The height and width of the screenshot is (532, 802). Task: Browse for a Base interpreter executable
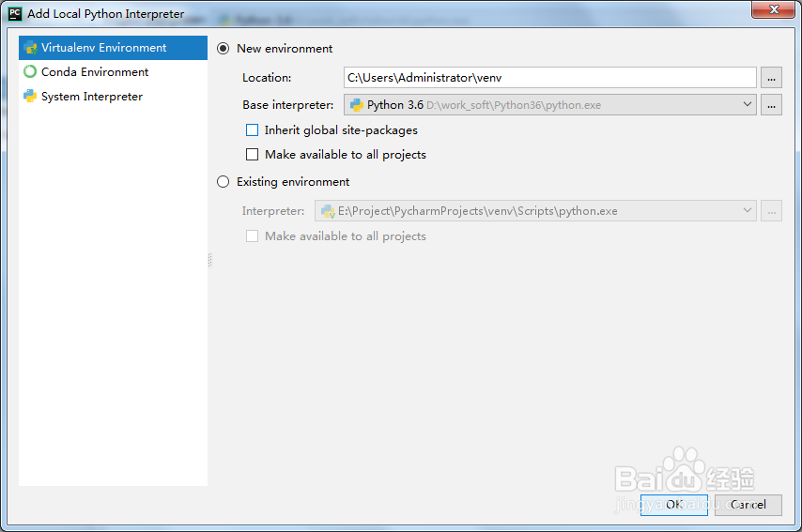click(x=771, y=105)
